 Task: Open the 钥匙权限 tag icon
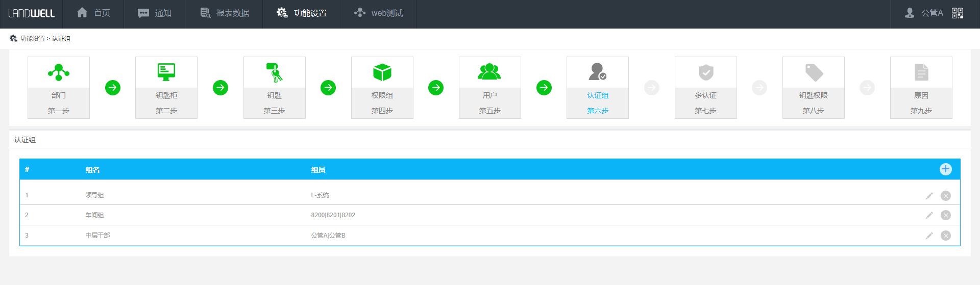click(x=813, y=73)
